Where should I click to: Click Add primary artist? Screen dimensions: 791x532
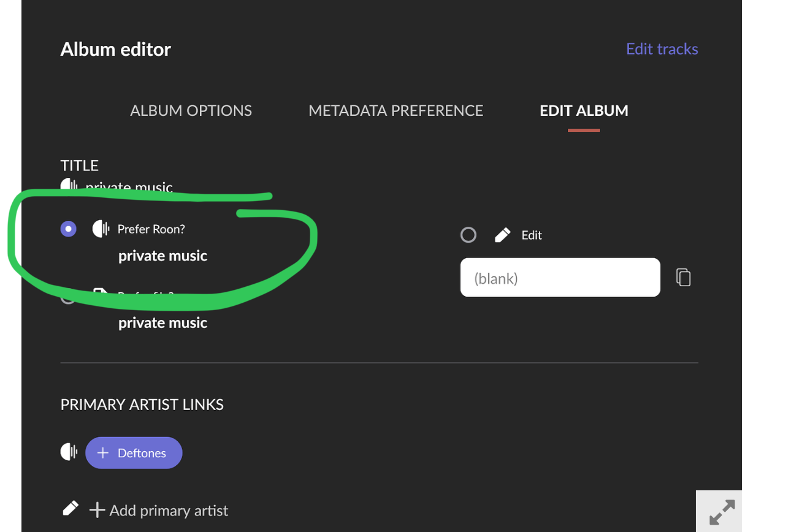(x=159, y=510)
